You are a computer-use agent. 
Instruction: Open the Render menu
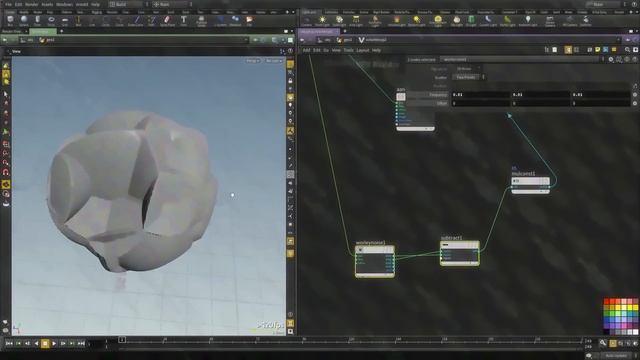click(x=31, y=4)
